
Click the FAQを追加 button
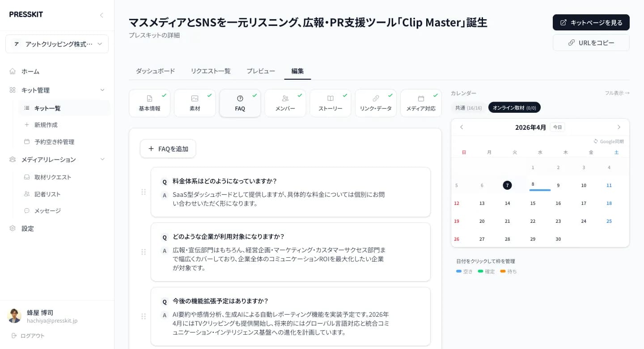coord(168,149)
